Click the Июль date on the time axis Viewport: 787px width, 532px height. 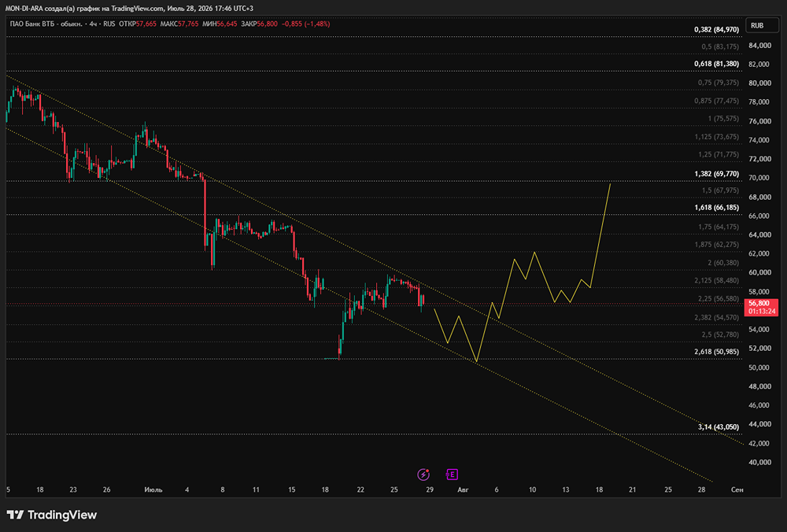point(153,490)
